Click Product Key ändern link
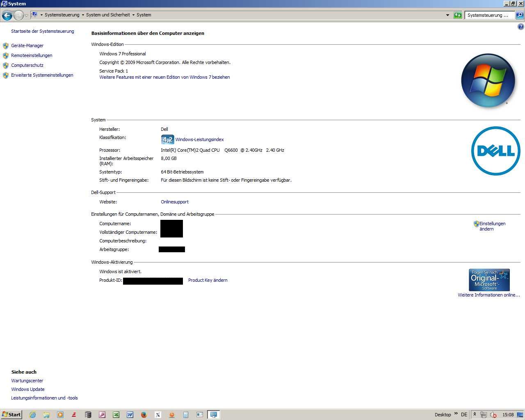The image size is (525, 420). click(x=208, y=280)
